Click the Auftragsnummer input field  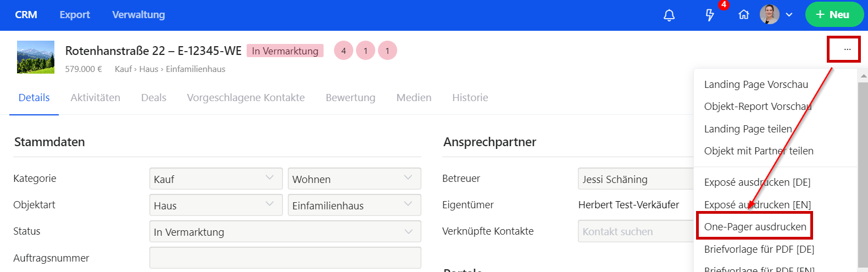click(x=285, y=258)
